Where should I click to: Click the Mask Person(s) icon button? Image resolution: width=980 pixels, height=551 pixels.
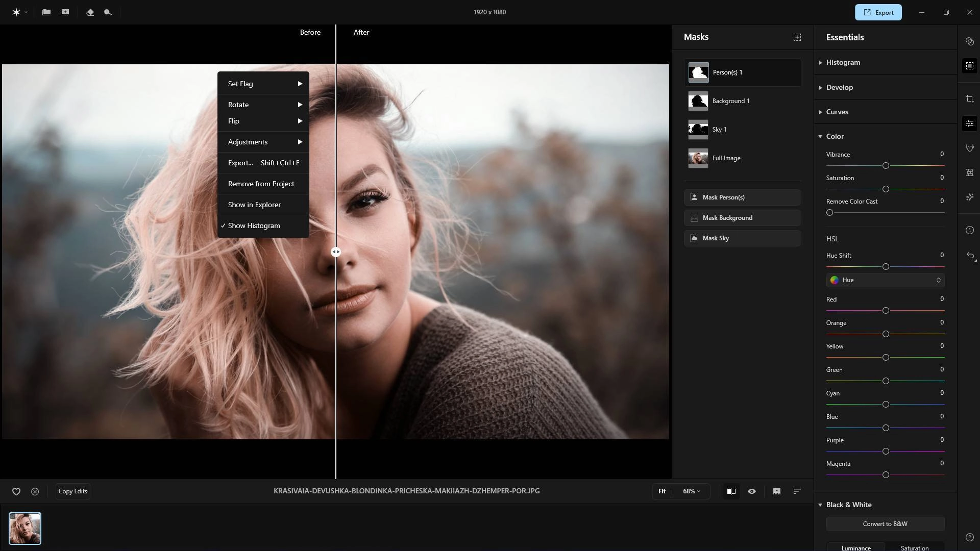point(694,197)
